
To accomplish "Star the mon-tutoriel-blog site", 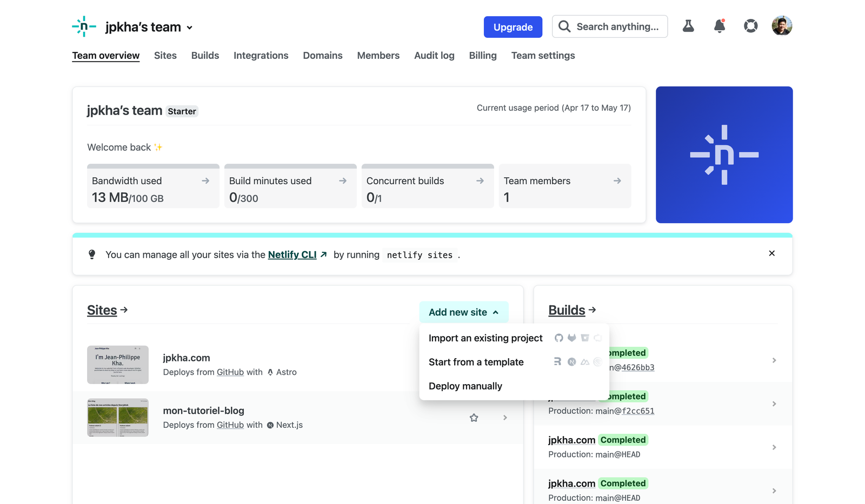I will 474,418.
